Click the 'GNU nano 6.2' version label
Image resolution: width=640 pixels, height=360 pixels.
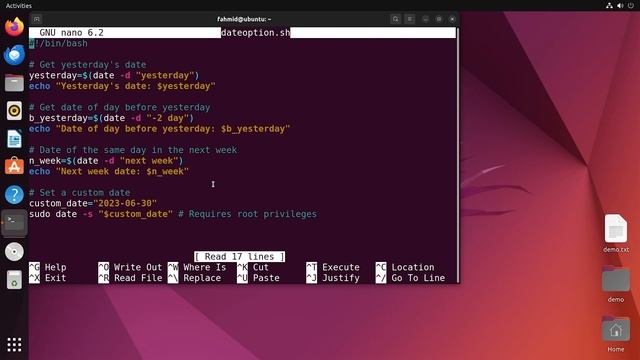tap(71, 33)
